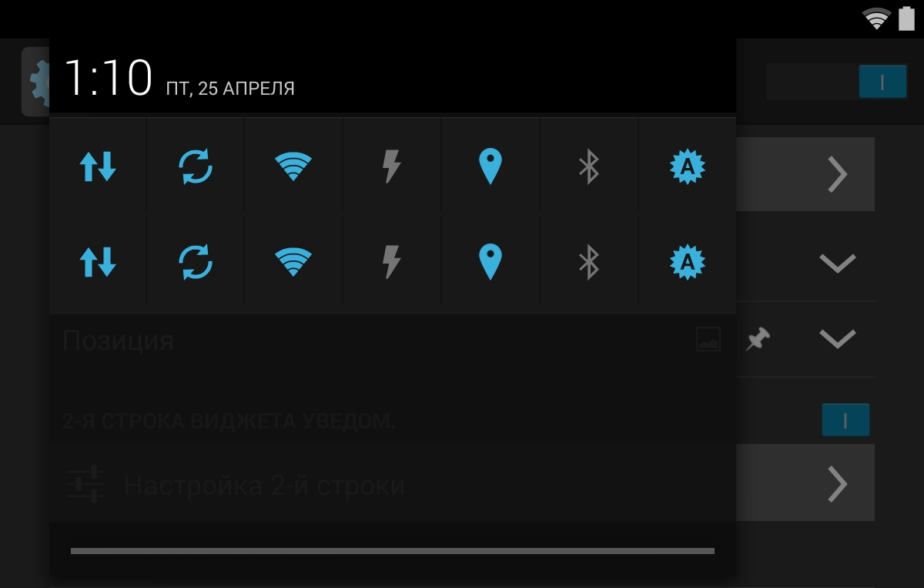Expand the upper downward chevron on the right
This screenshot has width=924, height=588.
click(x=838, y=263)
